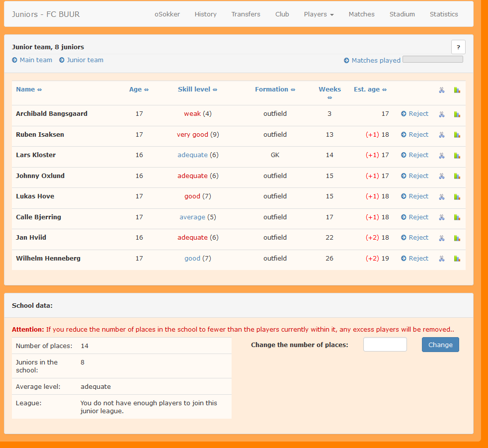Click skill level 'very good (9)'
Viewport: 488px width, 448px height.
(198, 134)
